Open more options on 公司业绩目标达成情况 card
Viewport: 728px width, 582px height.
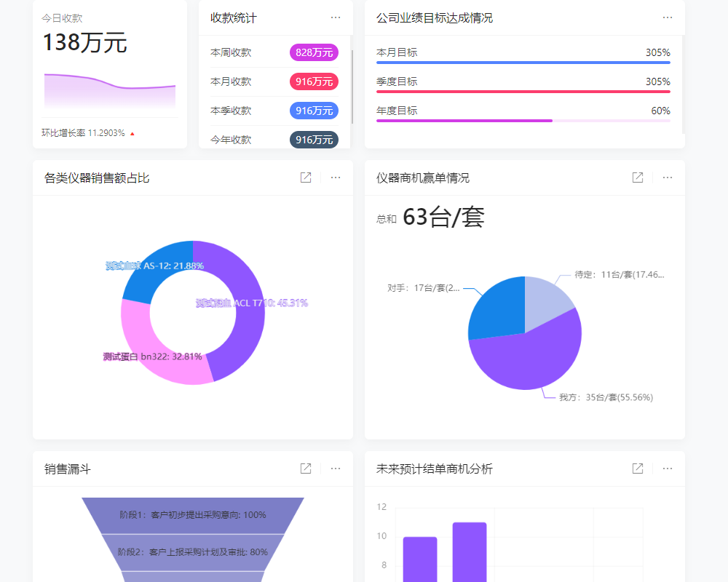[668, 17]
